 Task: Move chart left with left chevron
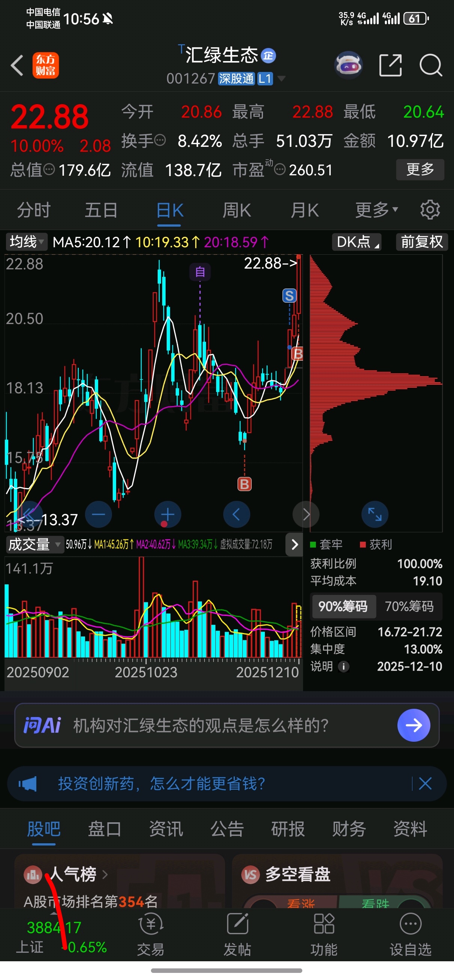click(237, 514)
